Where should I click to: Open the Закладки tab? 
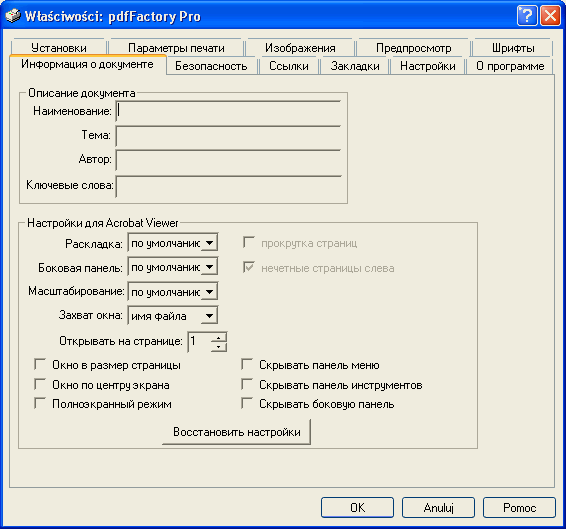[x=355, y=66]
